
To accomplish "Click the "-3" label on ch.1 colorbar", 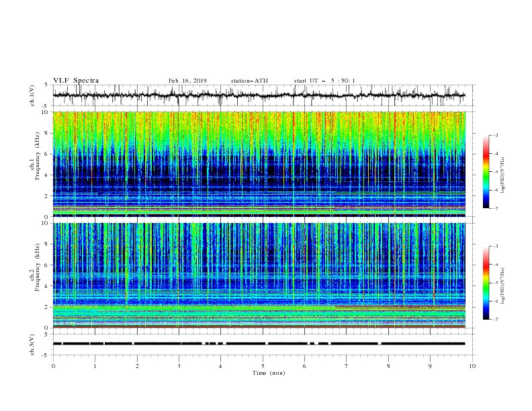I will (x=496, y=135).
